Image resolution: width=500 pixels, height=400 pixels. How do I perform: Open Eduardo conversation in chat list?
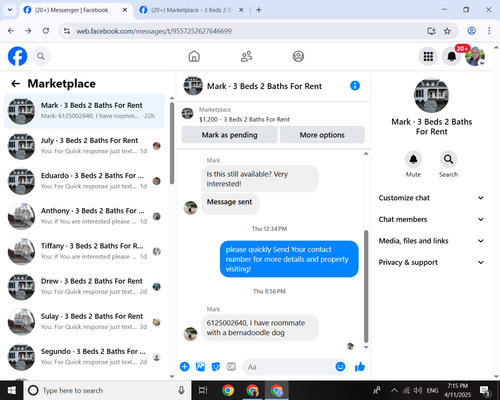click(x=84, y=181)
